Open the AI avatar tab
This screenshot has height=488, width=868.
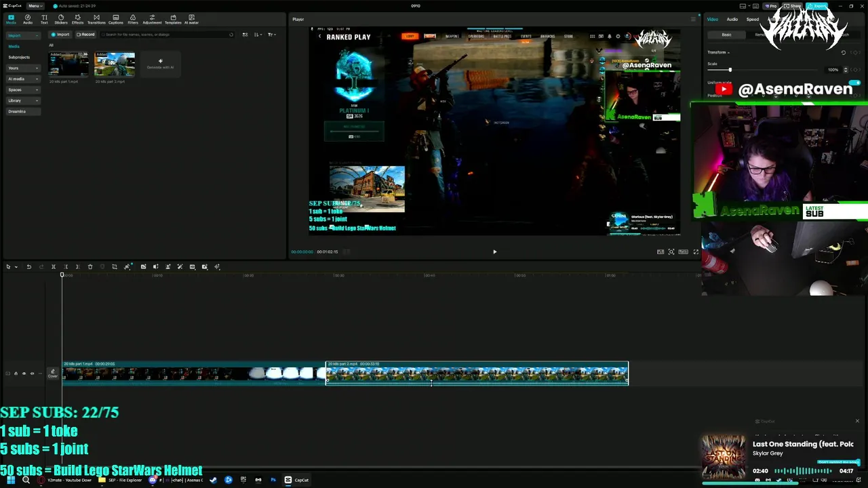pyautogui.click(x=192, y=19)
